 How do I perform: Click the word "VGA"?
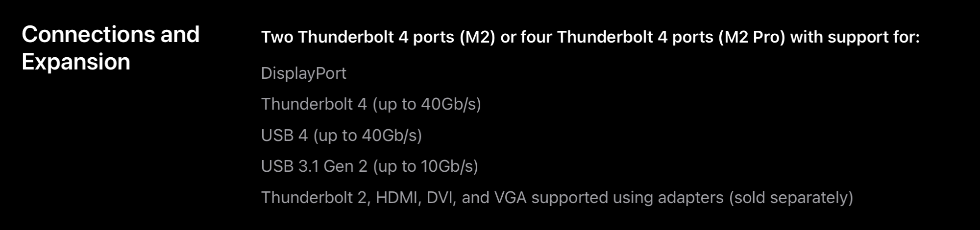(x=510, y=198)
